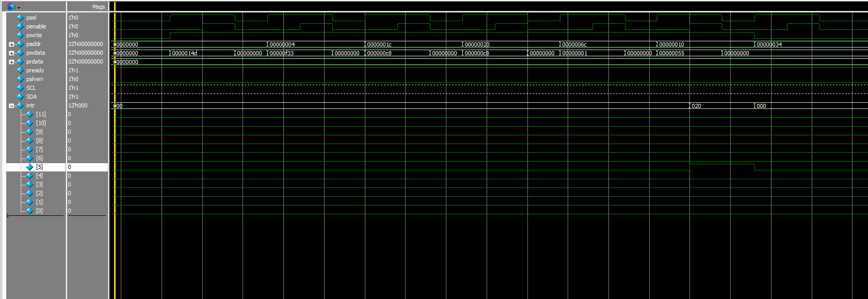Click the pwdata waveform segment 0000014d

(202, 53)
